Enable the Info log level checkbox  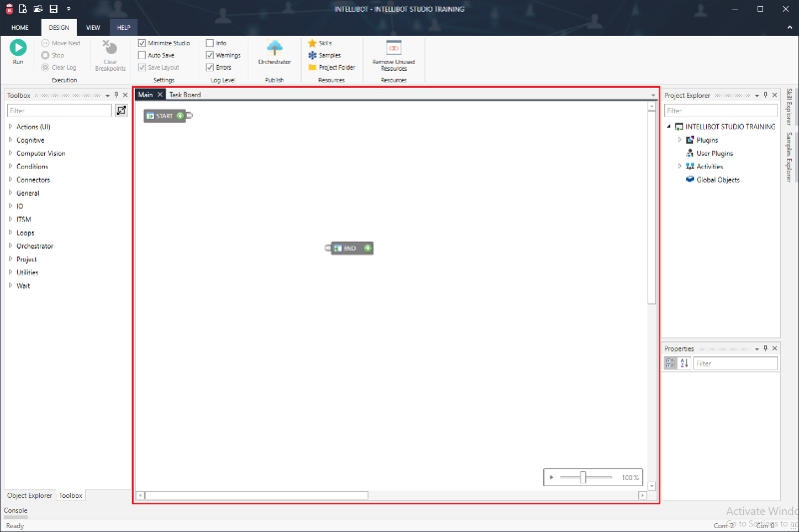210,43
